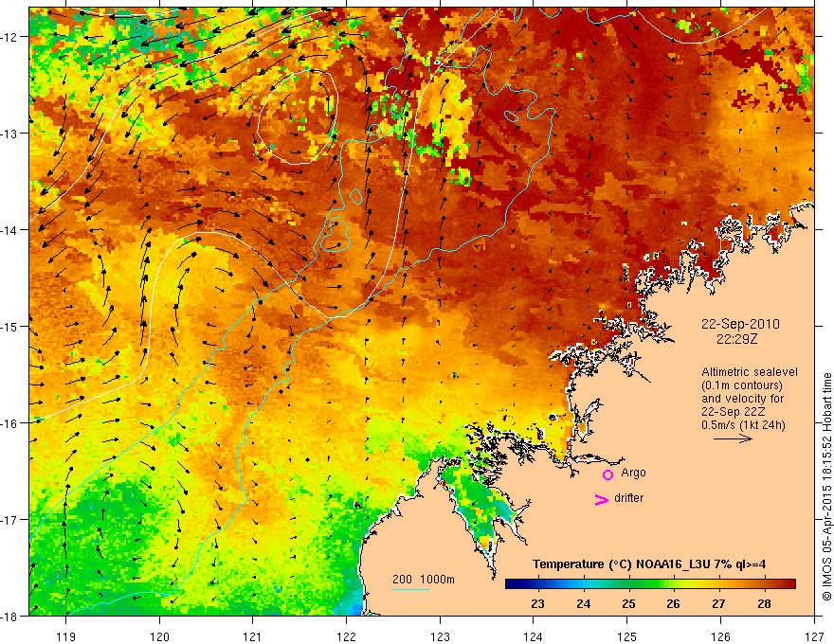
Task: Click the '0.5m/s (1kt 24h)' scale label
Action: 743,425
